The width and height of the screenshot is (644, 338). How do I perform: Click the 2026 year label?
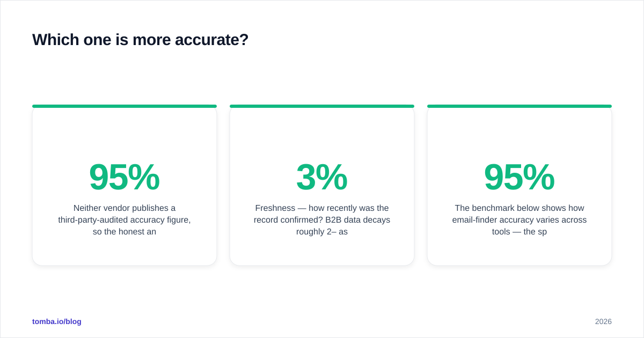603,321
